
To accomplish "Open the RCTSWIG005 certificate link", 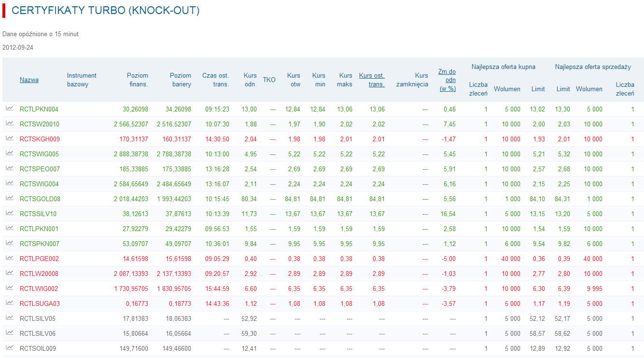I will click(39, 154).
